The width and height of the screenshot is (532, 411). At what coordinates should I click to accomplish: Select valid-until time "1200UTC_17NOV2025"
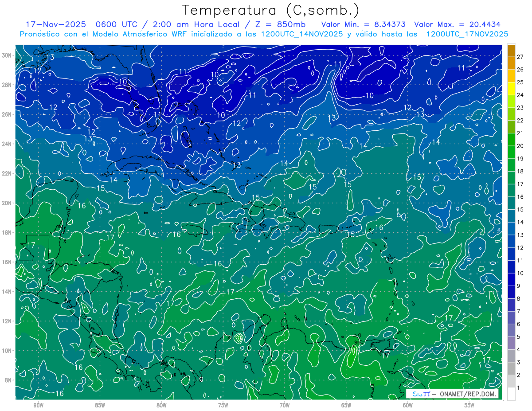467,34
